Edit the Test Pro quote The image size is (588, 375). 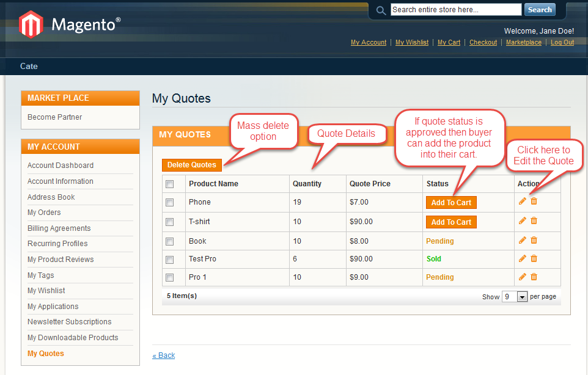point(522,259)
